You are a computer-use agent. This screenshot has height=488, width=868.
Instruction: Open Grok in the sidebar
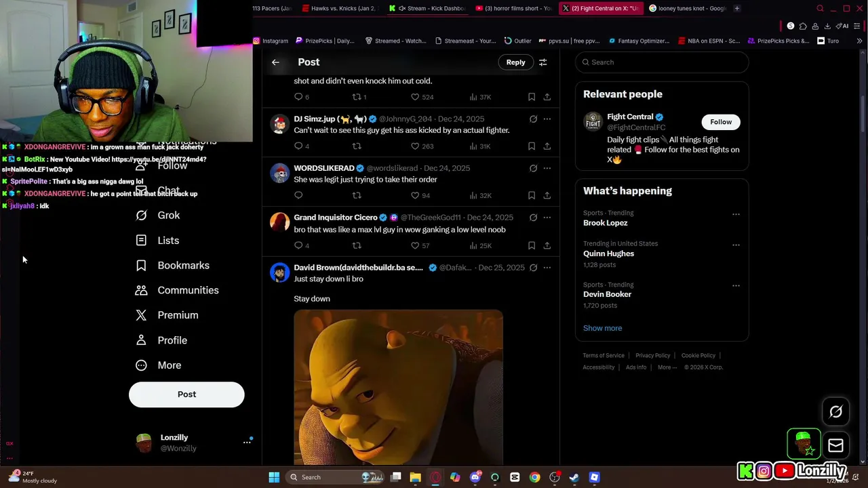[x=157, y=216]
